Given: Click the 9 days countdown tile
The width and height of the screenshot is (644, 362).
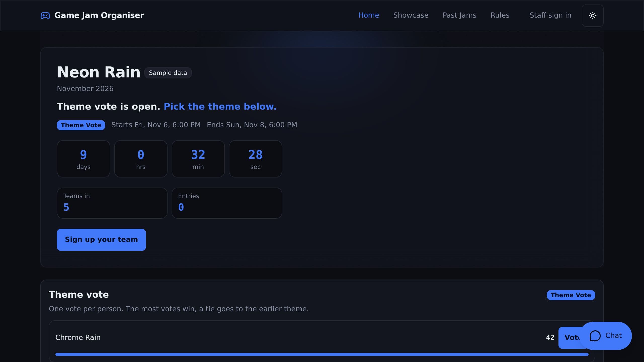Looking at the screenshot, I should click(83, 159).
